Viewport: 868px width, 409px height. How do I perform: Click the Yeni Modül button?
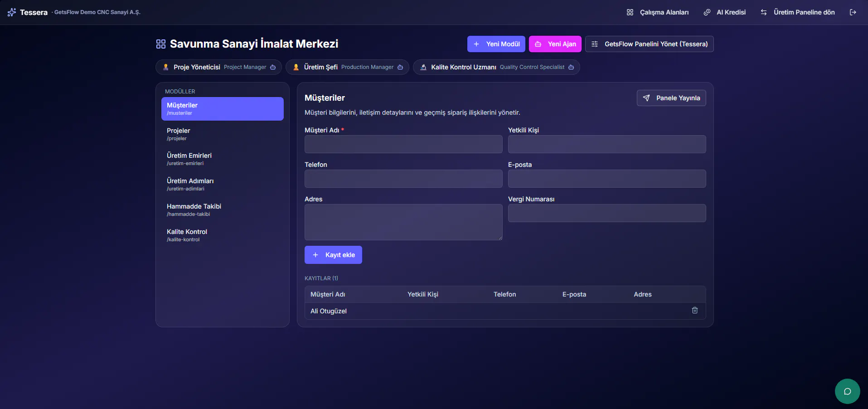pyautogui.click(x=496, y=44)
